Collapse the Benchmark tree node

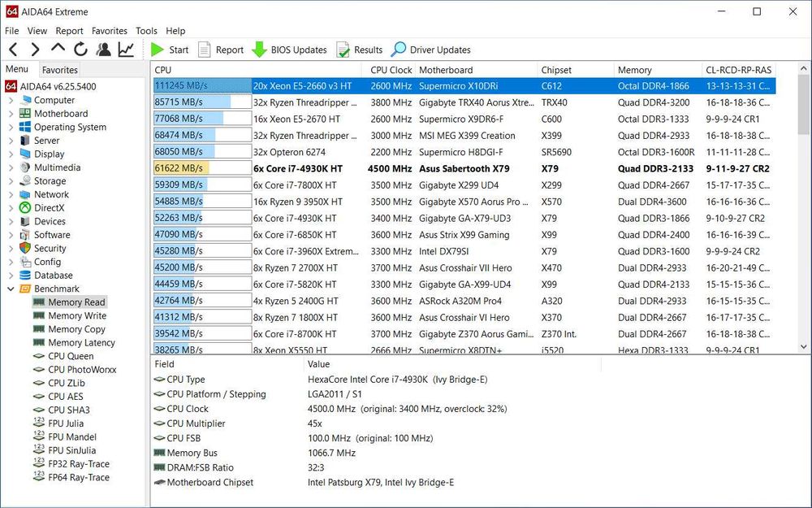point(11,289)
